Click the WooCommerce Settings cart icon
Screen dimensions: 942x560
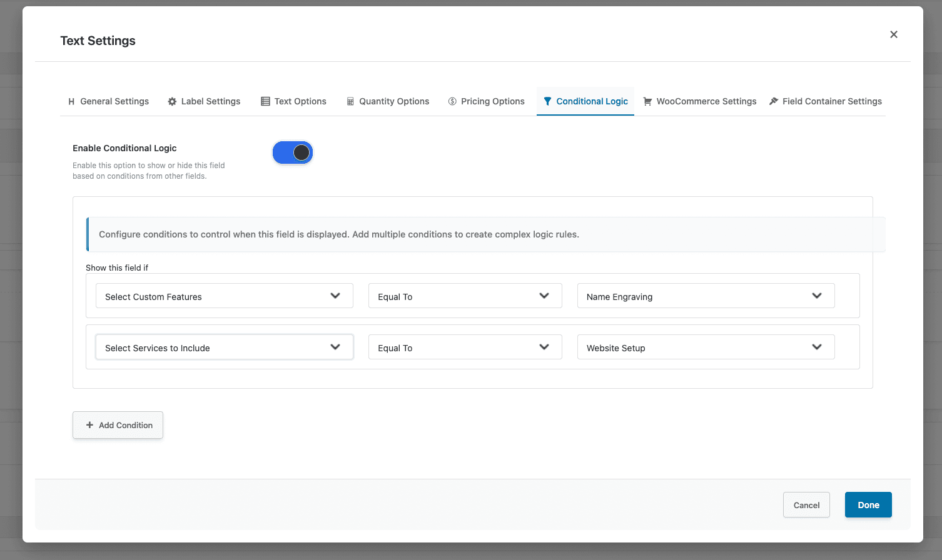click(647, 101)
